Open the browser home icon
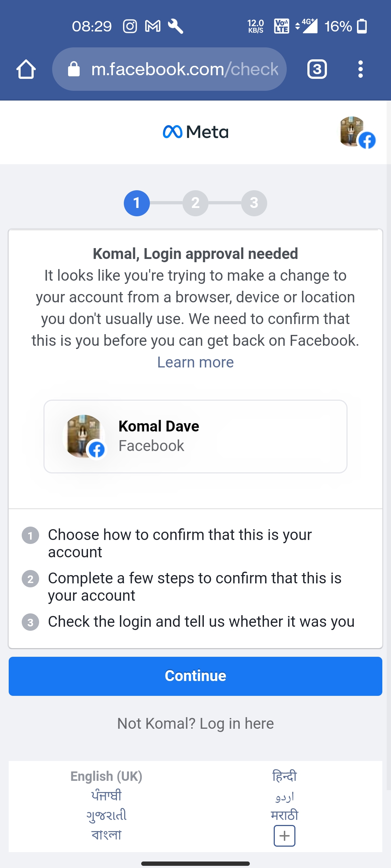391x868 pixels. click(x=26, y=69)
